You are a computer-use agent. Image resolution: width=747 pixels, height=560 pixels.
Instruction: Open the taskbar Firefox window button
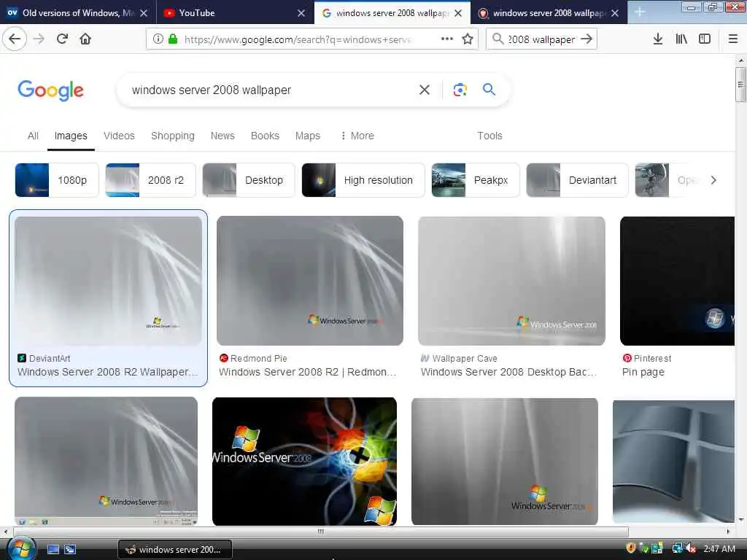pos(175,549)
